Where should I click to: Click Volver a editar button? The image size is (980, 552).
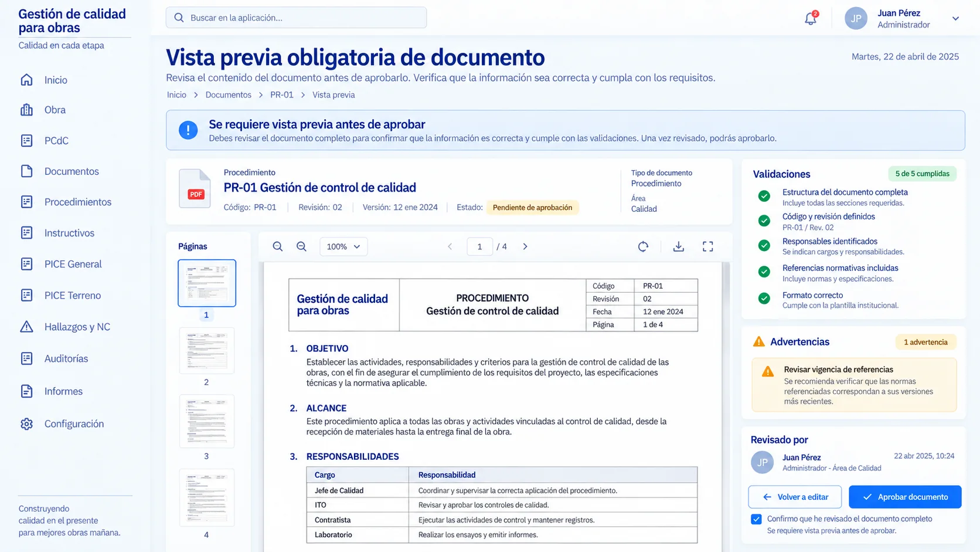[x=795, y=497]
